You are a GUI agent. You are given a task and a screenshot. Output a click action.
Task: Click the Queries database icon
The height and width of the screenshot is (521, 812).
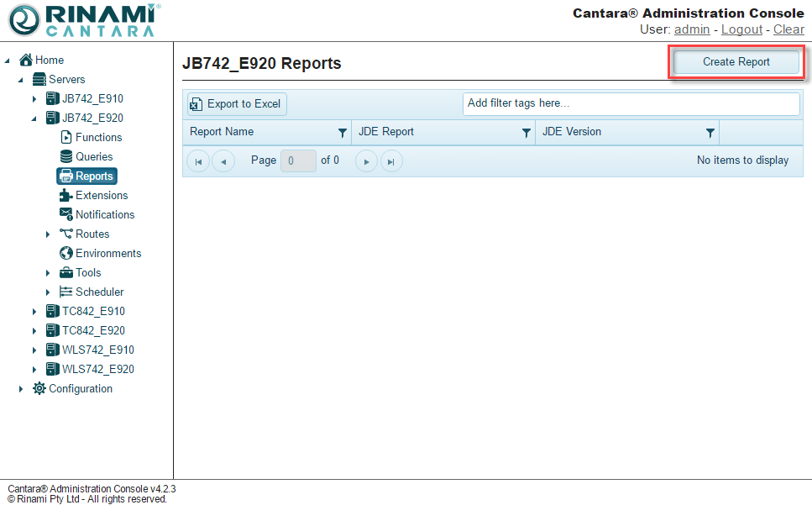click(66, 157)
